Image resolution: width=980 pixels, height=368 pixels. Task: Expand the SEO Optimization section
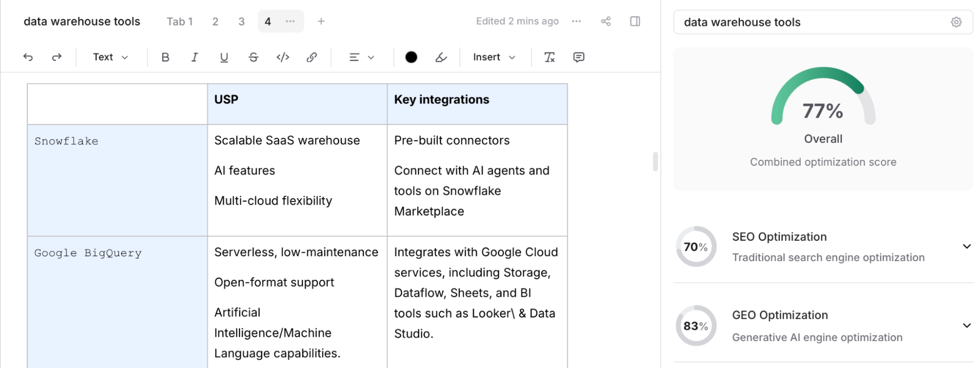point(966,246)
